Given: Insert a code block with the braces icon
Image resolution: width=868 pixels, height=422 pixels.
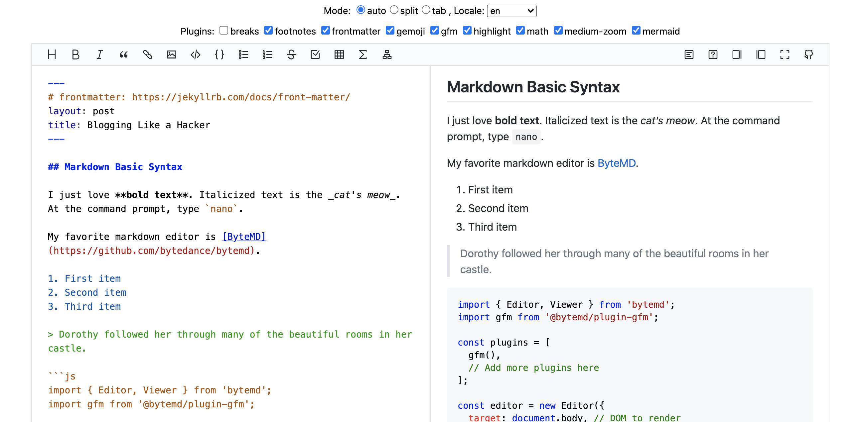Looking at the screenshot, I should [219, 54].
